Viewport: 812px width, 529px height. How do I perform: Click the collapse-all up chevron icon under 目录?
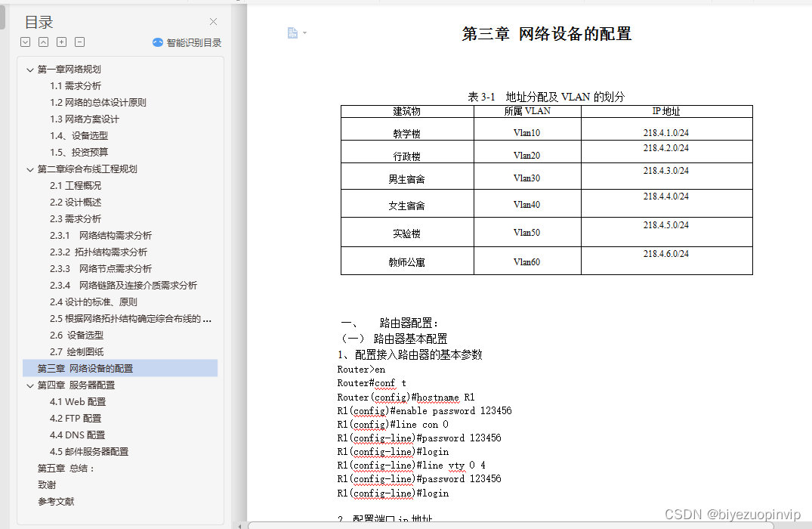[44, 42]
